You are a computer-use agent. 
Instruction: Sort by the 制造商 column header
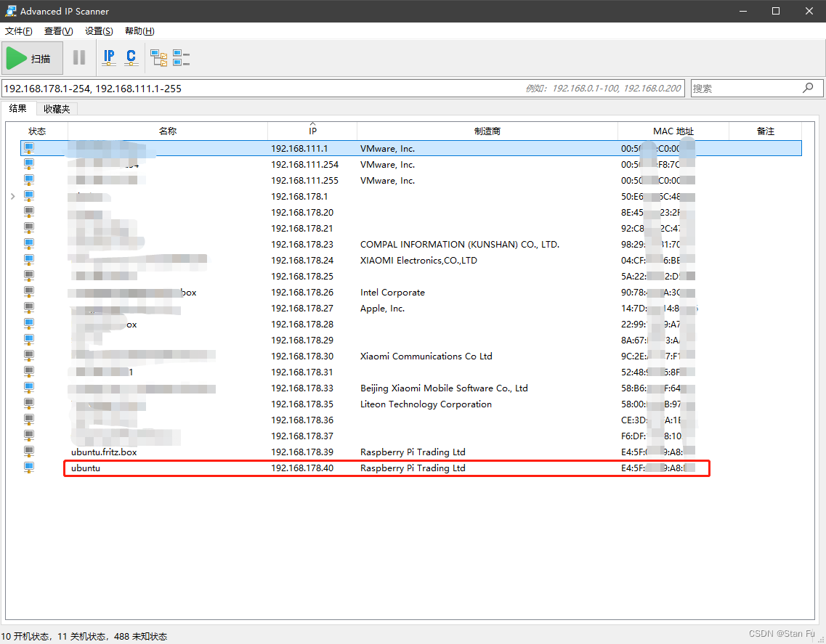[487, 131]
